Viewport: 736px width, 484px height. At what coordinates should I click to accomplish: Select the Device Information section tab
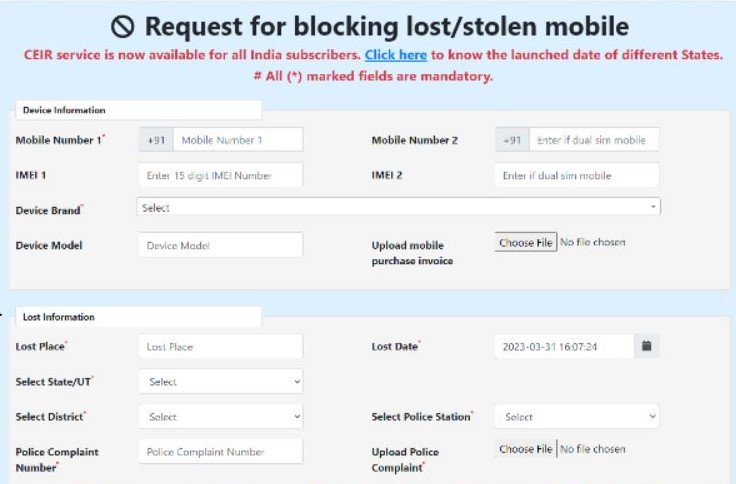pyautogui.click(x=138, y=110)
